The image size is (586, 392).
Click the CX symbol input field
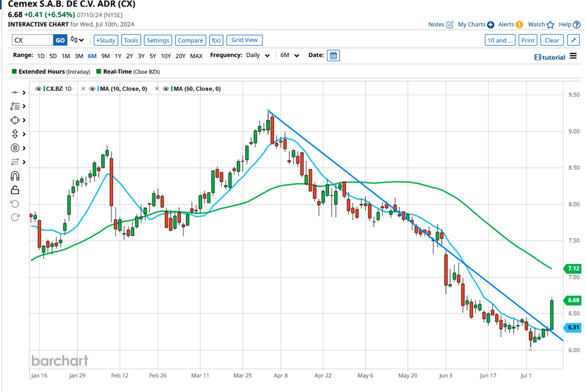(32, 40)
